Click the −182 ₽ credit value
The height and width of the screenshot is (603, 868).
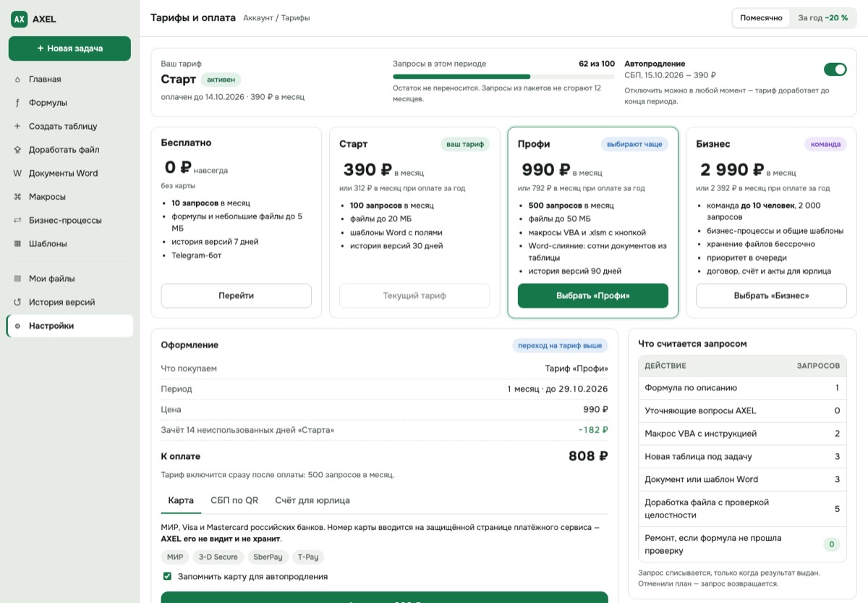pos(593,430)
